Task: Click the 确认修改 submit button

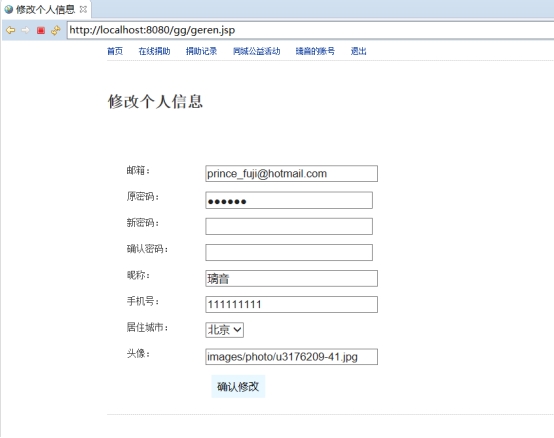Action: pos(238,386)
